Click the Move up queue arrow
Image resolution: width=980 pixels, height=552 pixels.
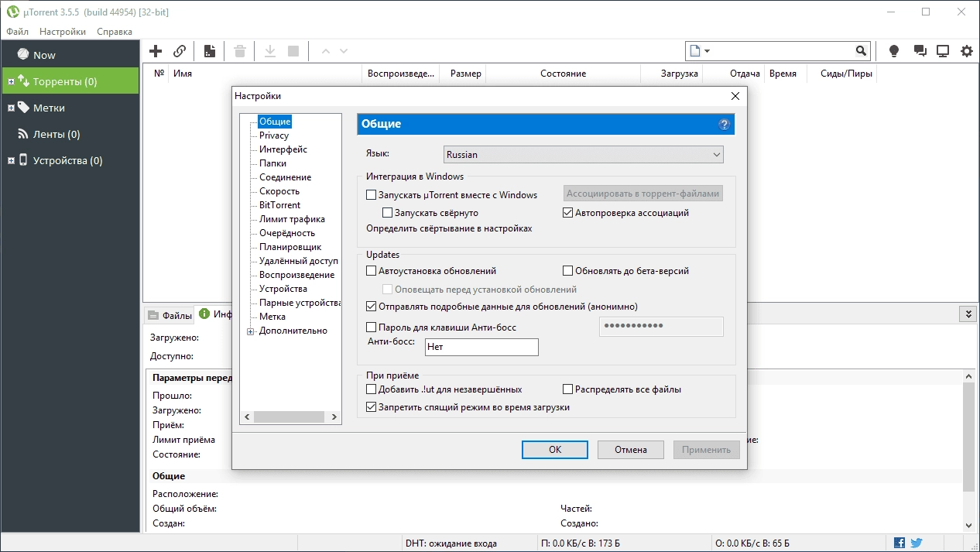coord(325,51)
